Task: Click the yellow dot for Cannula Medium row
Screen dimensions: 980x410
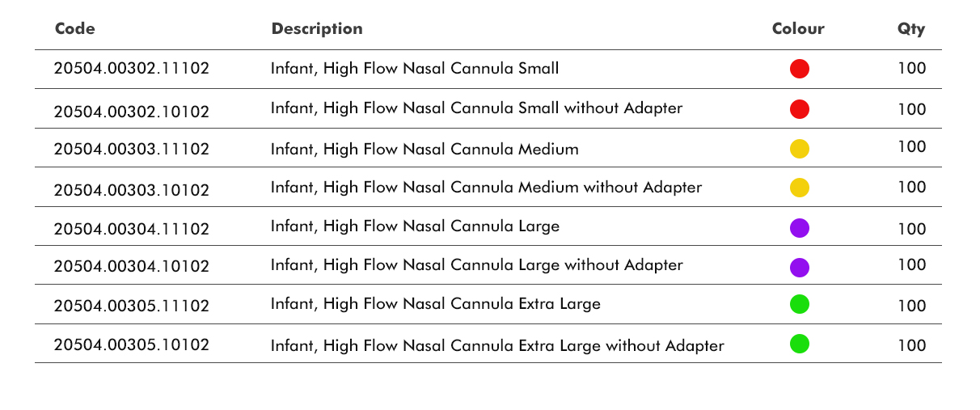Action: [x=799, y=149]
